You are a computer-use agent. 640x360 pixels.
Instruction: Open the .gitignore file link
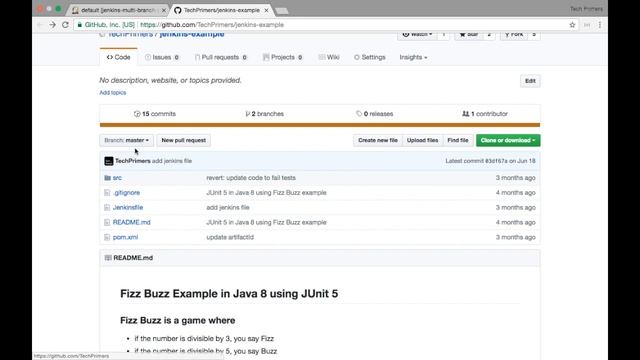tap(127, 193)
